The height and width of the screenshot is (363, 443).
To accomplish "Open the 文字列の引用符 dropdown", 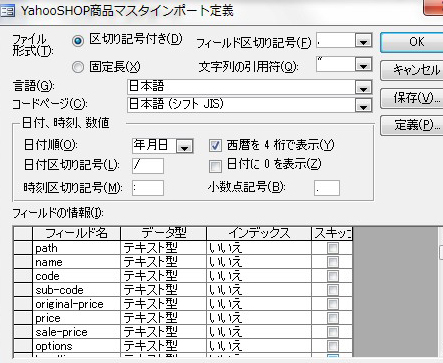I will click(363, 65).
